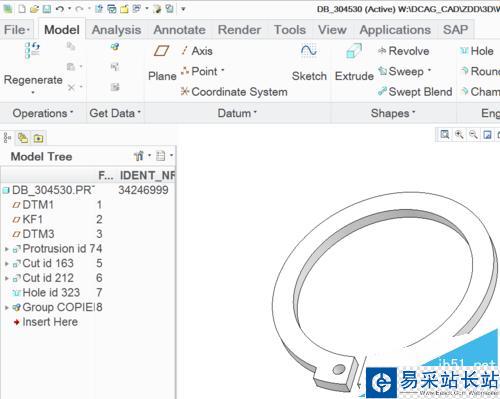This screenshot has width=500, height=399.
Task: Open the Point dropdown arrow
Action: (223, 70)
